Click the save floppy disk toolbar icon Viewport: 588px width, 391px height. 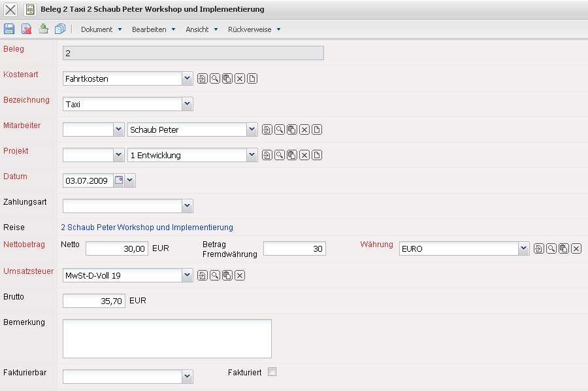click(x=9, y=29)
